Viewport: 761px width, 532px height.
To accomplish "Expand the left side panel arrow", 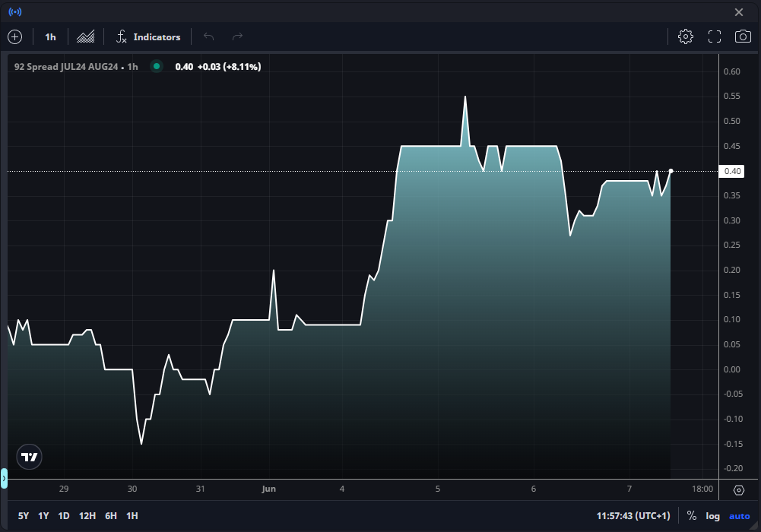I will pos(3,478).
